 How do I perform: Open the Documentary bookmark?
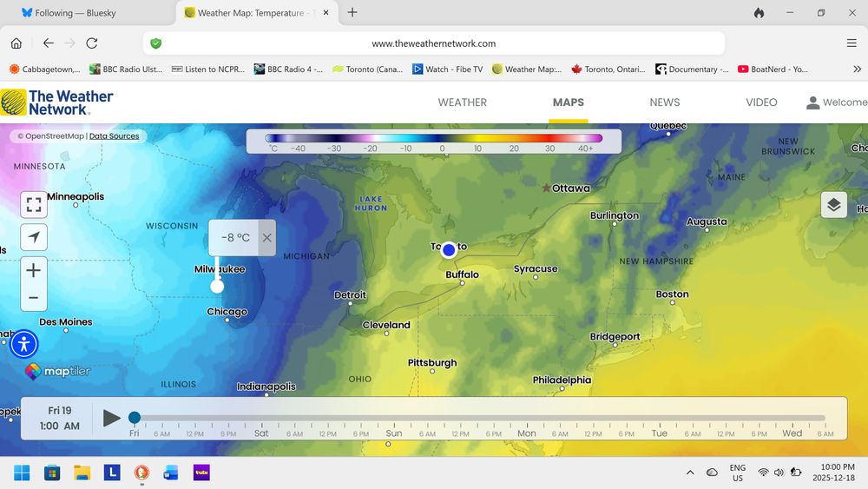tap(692, 69)
